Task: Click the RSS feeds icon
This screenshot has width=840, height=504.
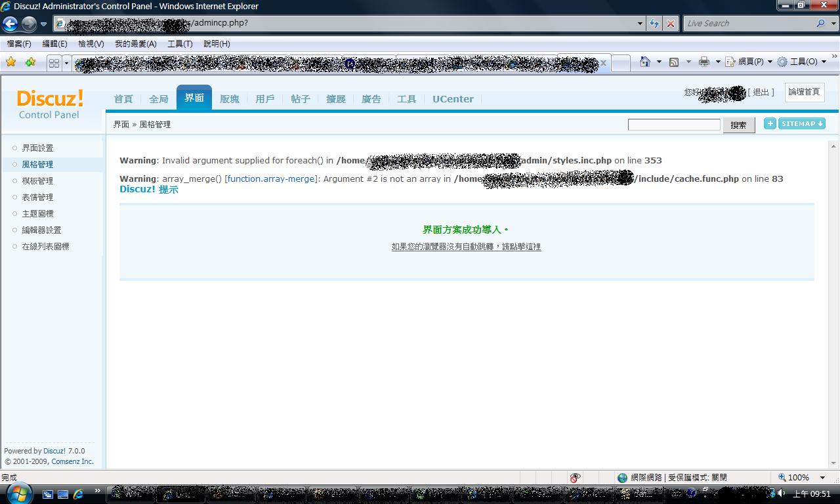Action: pos(674,62)
